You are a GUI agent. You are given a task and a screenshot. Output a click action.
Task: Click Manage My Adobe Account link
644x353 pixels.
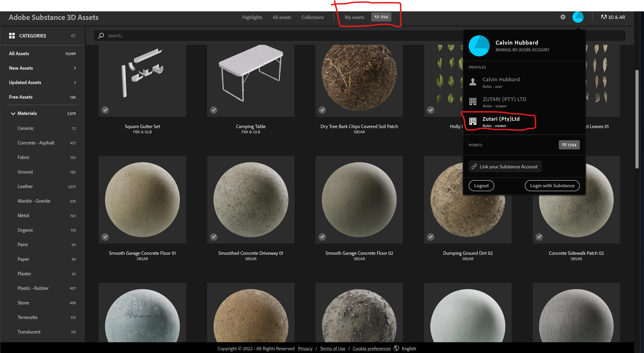pyautogui.click(x=522, y=49)
